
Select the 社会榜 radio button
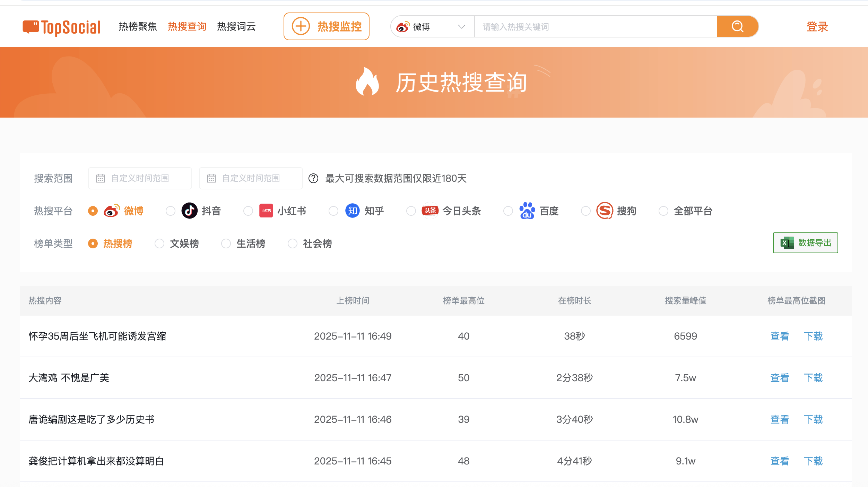pos(293,243)
